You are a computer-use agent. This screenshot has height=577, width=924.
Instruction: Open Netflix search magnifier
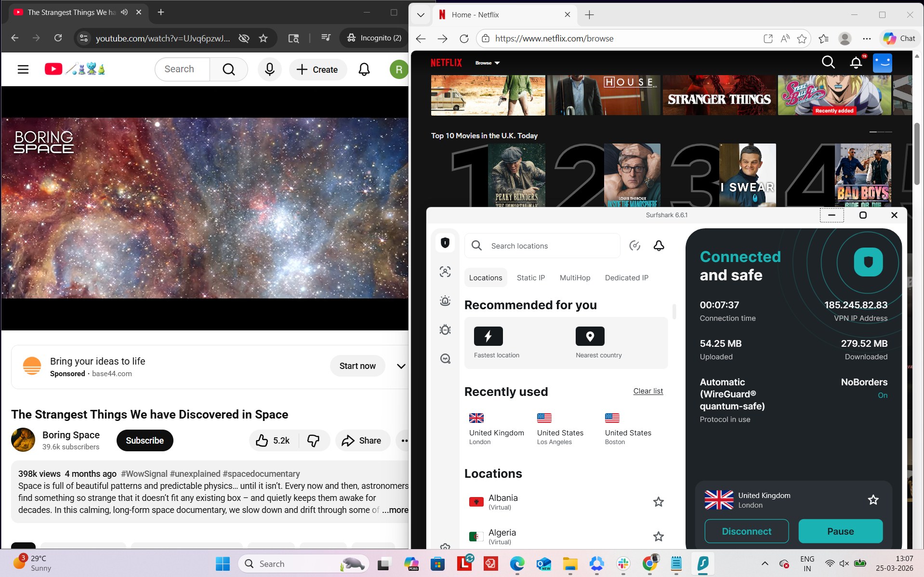tap(828, 62)
